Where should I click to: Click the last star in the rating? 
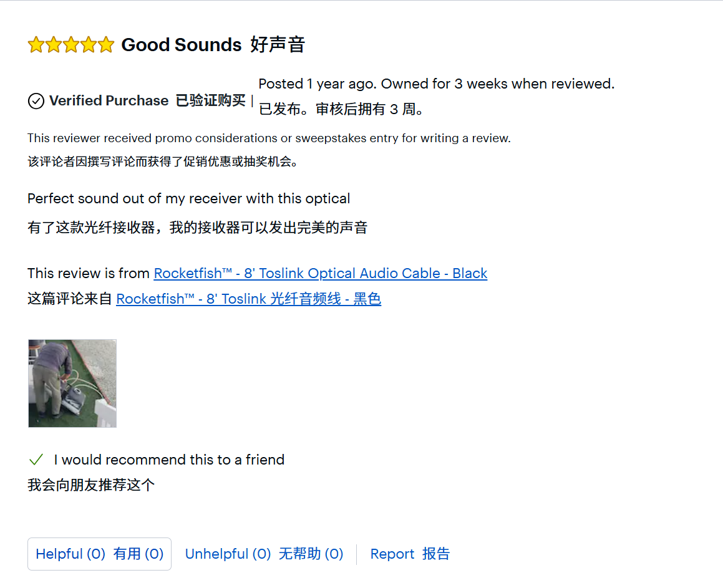point(106,45)
